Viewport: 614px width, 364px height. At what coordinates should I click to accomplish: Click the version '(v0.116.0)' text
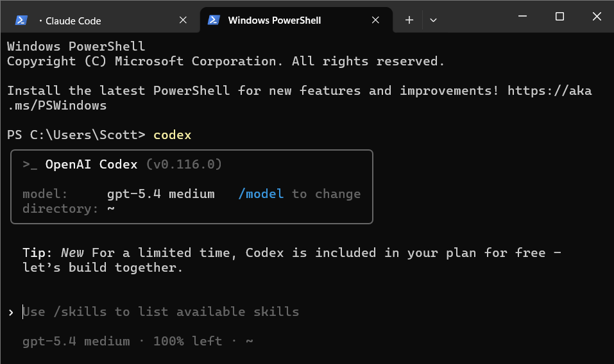[x=184, y=164]
